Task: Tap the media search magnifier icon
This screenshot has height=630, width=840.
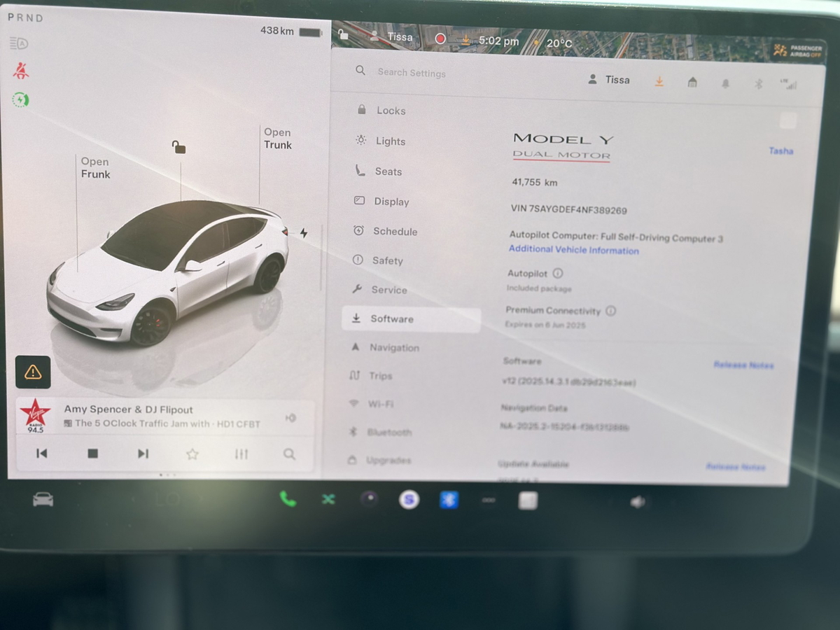Action: coord(289,454)
